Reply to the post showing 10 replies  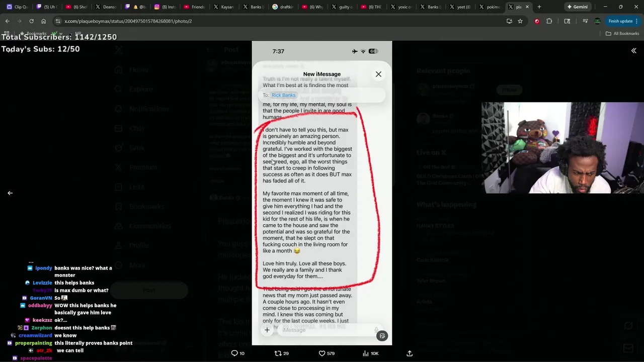(x=237, y=353)
